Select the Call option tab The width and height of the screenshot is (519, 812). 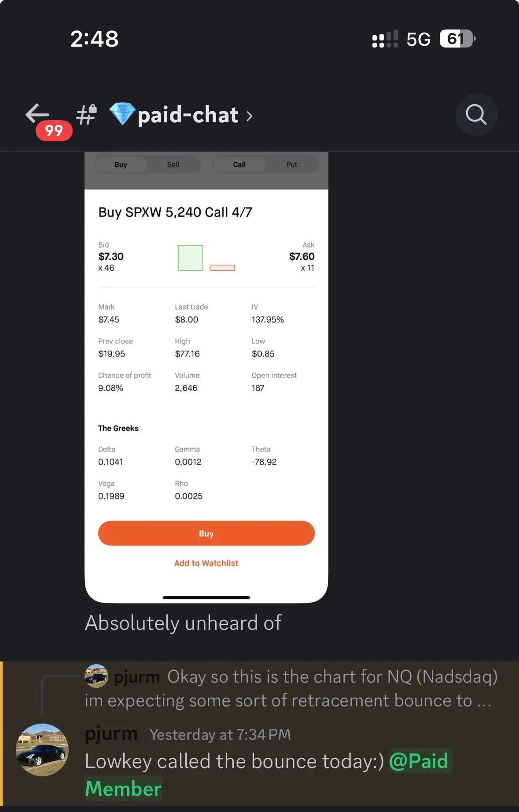[x=239, y=165]
